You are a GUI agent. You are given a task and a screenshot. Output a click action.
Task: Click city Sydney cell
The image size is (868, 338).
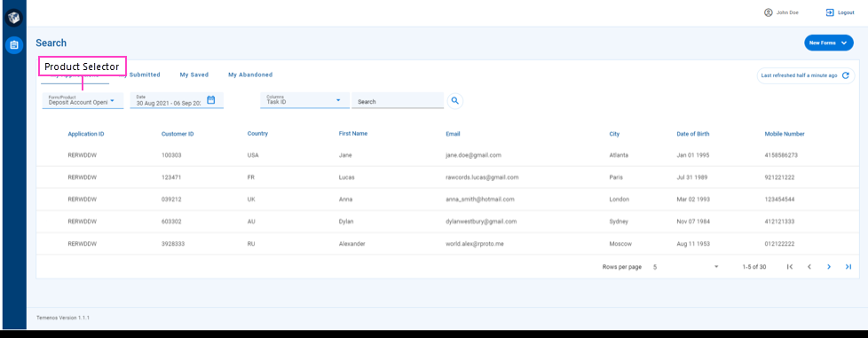[619, 221]
